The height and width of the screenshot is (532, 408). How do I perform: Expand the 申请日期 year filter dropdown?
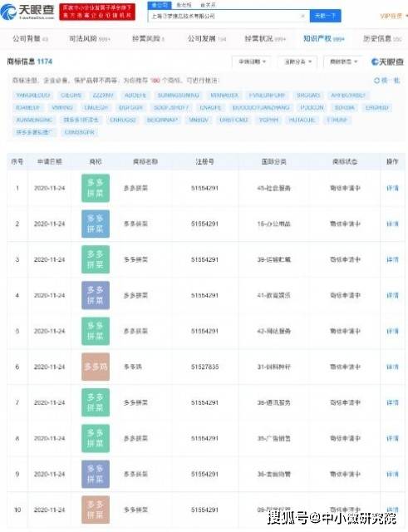click(251, 62)
